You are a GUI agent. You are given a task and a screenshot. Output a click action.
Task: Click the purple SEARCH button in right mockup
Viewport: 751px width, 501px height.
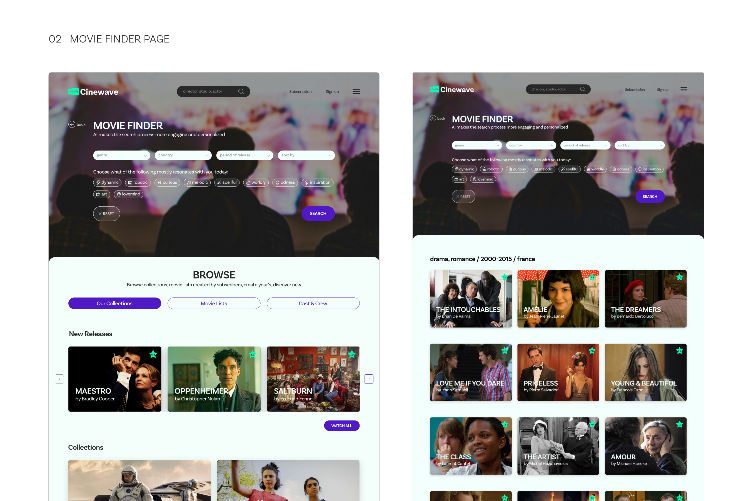pyautogui.click(x=650, y=196)
